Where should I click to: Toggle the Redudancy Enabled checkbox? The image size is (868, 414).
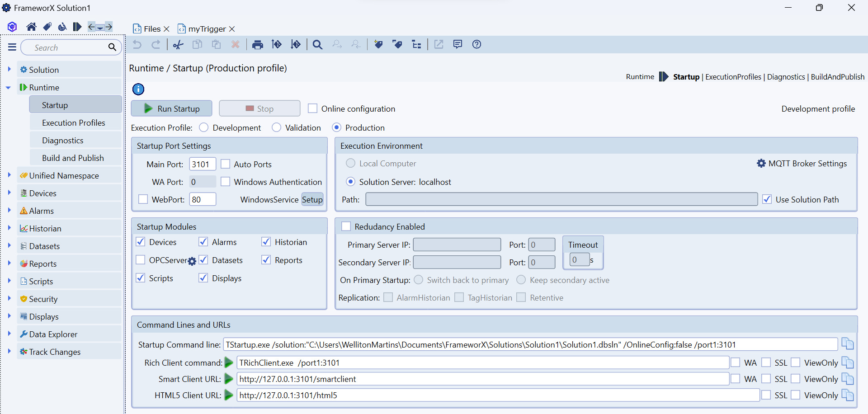346,226
